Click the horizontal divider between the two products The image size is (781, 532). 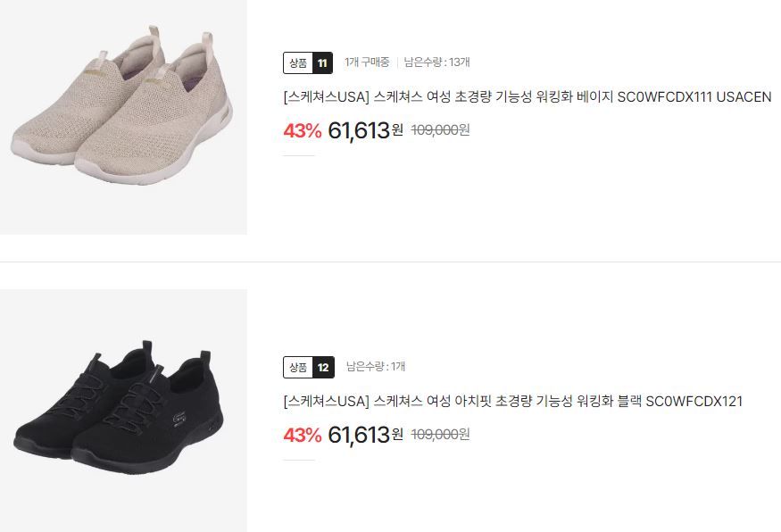[x=391, y=262]
